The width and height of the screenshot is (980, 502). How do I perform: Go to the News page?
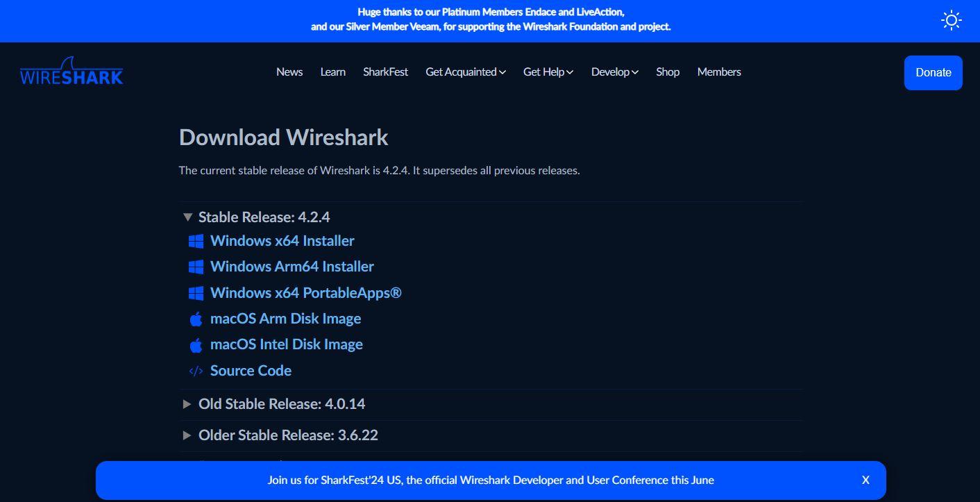[x=289, y=72]
